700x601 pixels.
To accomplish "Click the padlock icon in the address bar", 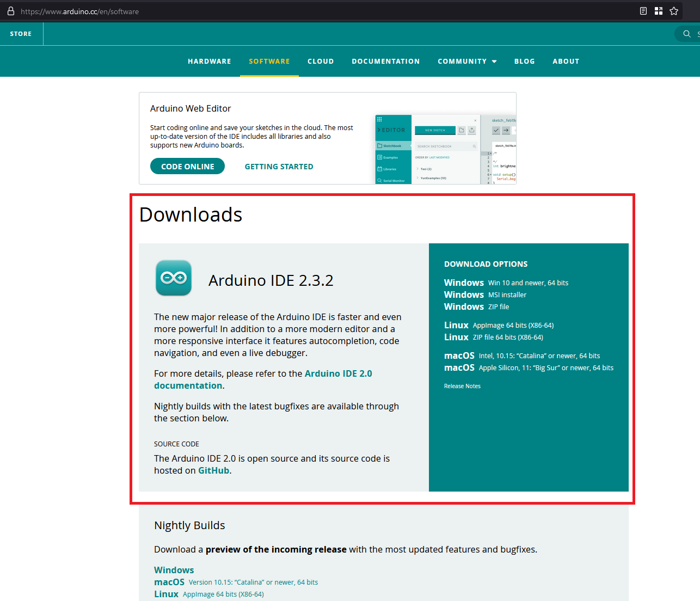I will 11,11.
